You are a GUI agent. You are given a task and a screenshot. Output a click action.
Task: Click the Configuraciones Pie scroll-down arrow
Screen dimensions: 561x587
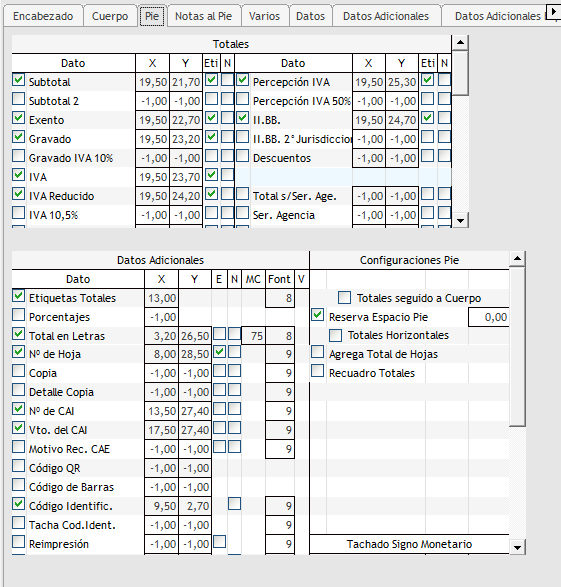pos(517,547)
